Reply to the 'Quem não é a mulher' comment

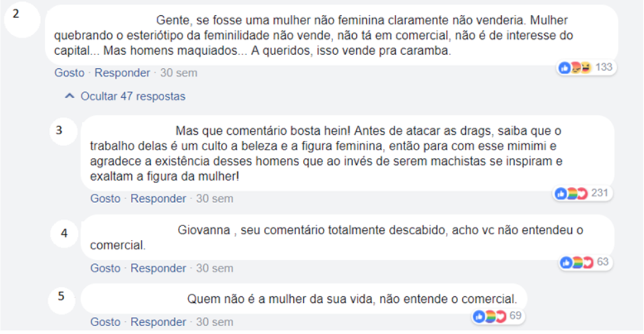point(158,322)
